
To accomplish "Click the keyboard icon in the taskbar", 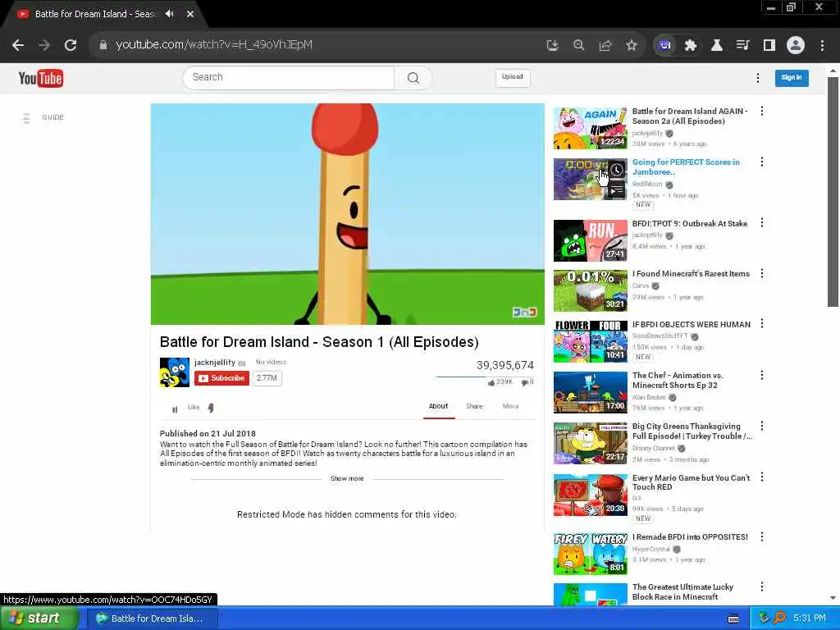I will [733, 619].
